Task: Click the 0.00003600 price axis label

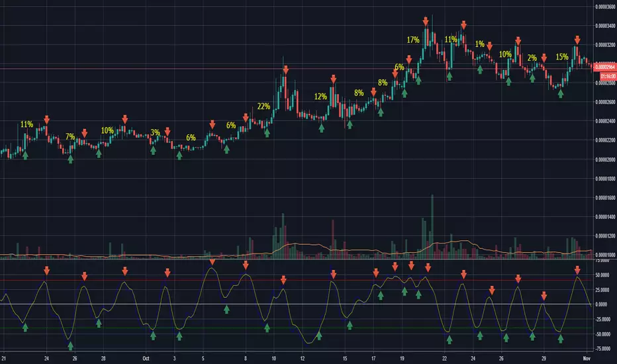Action: [602, 7]
